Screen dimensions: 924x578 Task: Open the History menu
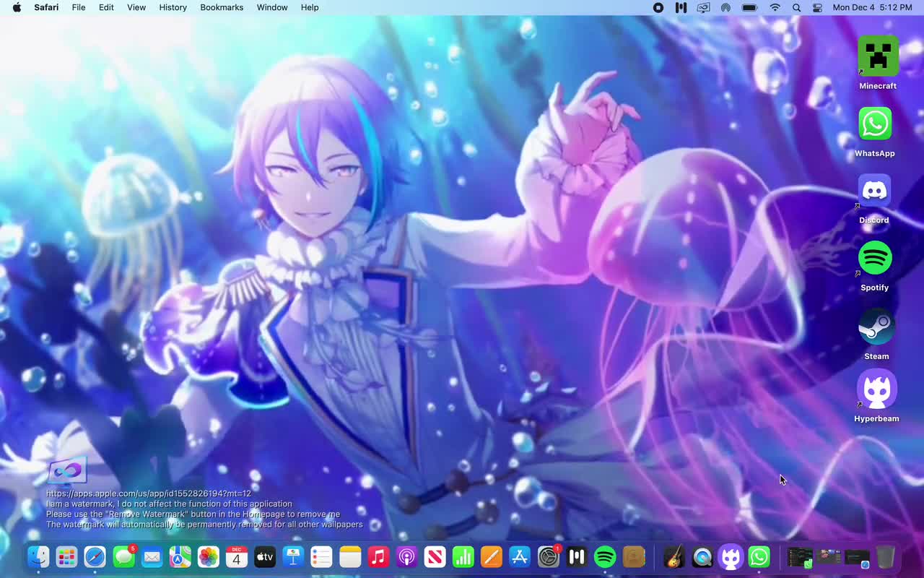tap(173, 7)
